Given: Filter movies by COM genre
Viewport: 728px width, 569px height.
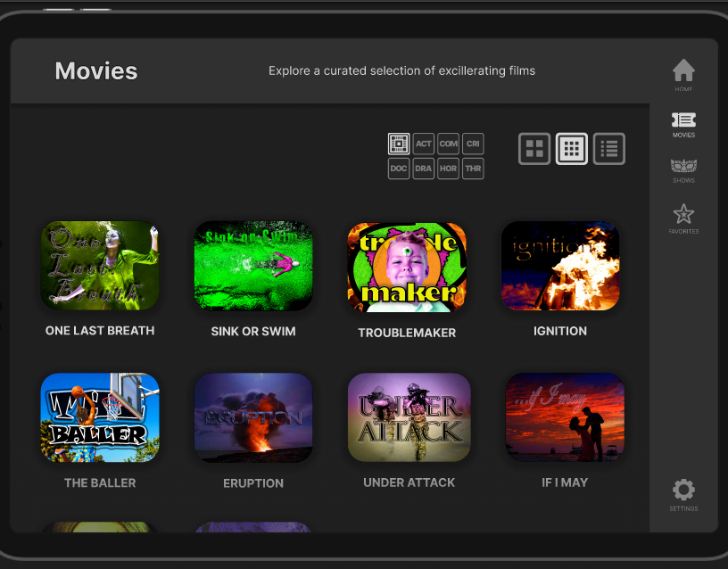Looking at the screenshot, I should [x=448, y=144].
